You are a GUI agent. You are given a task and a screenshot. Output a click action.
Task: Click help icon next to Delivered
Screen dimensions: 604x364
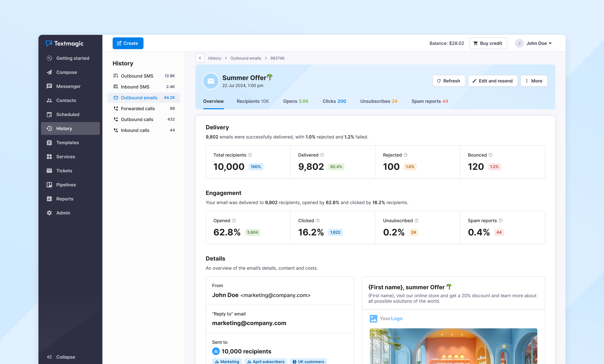tap(322, 155)
